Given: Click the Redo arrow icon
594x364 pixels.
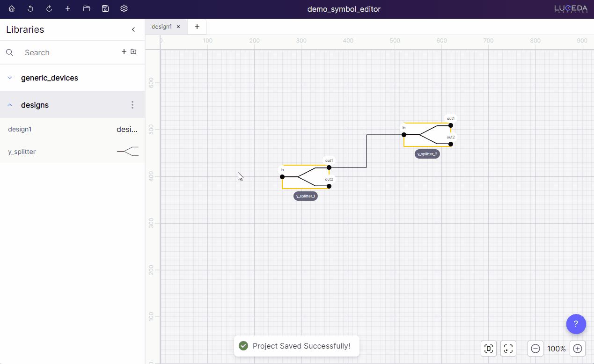Looking at the screenshot, I should pyautogui.click(x=49, y=9).
